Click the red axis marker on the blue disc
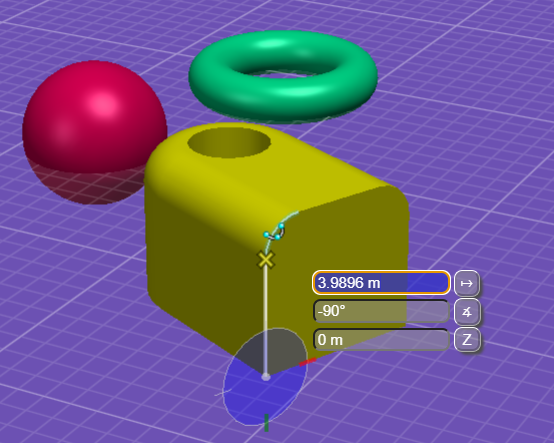 (x=308, y=362)
